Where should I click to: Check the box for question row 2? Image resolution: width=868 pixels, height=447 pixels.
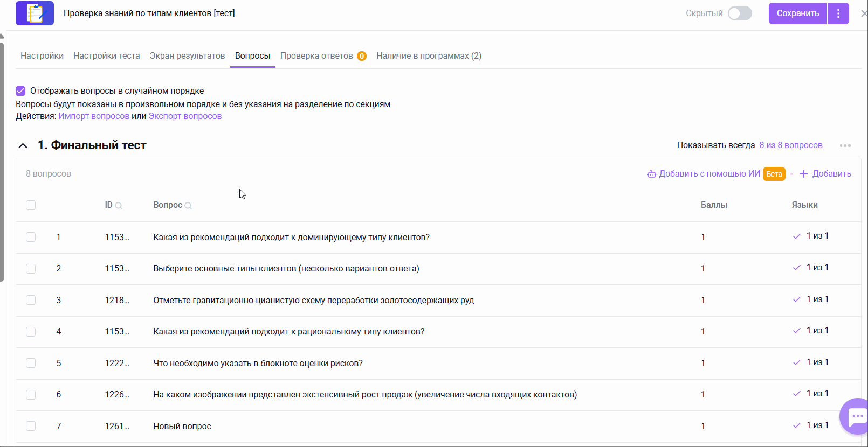pos(31,269)
